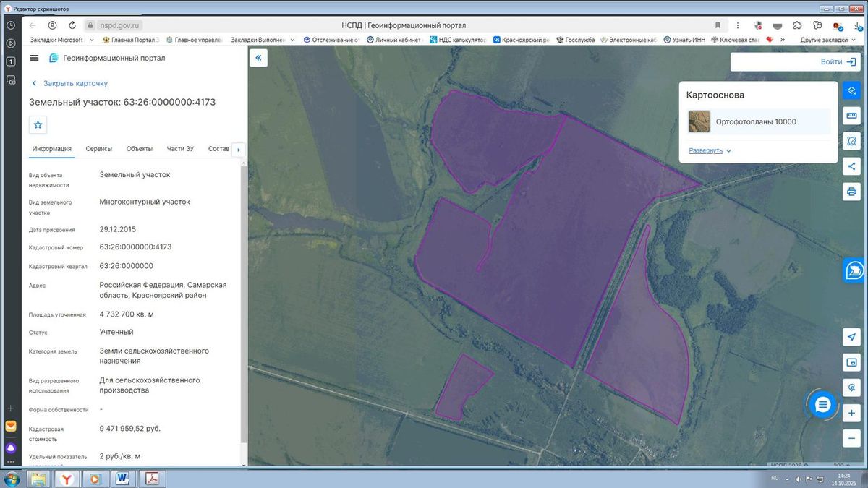The image size is (868, 488).
Task: Bookmark this page in address bar
Action: coord(718,25)
